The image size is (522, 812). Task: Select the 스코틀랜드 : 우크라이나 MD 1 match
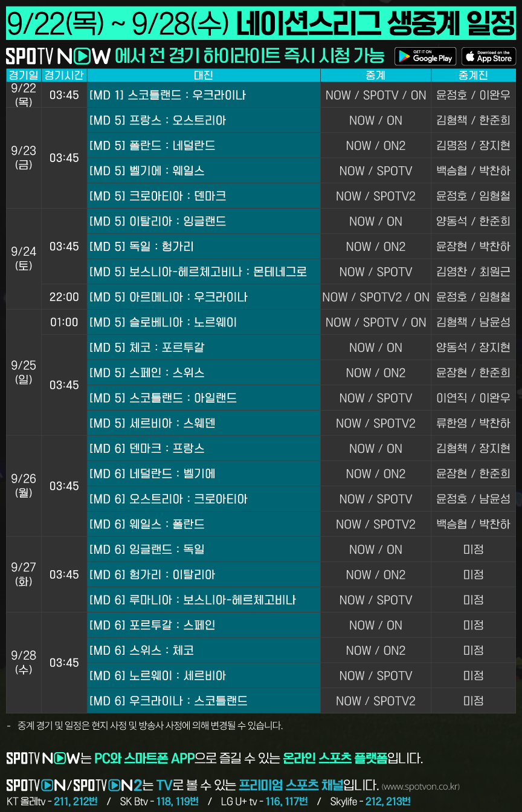click(x=204, y=95)
